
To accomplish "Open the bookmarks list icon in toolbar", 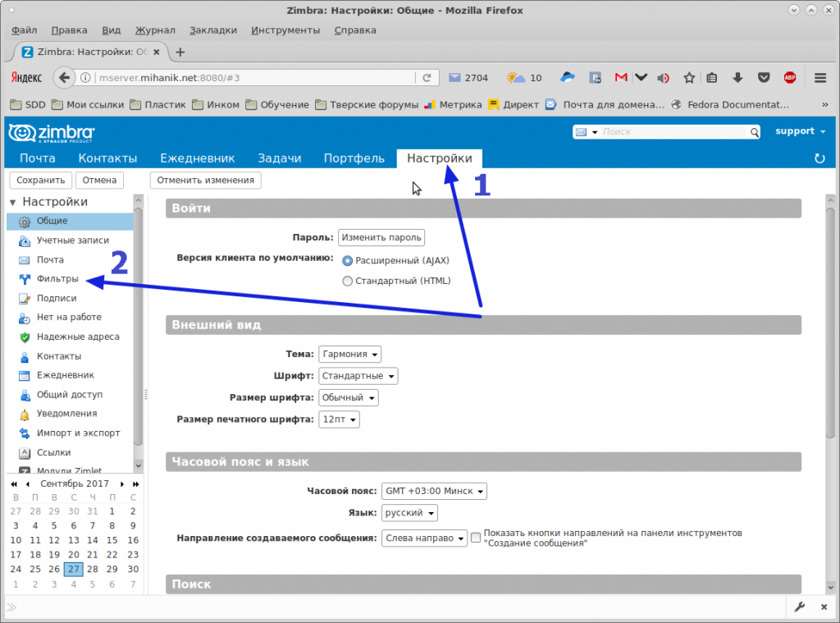I will click(x=711, y=78).
